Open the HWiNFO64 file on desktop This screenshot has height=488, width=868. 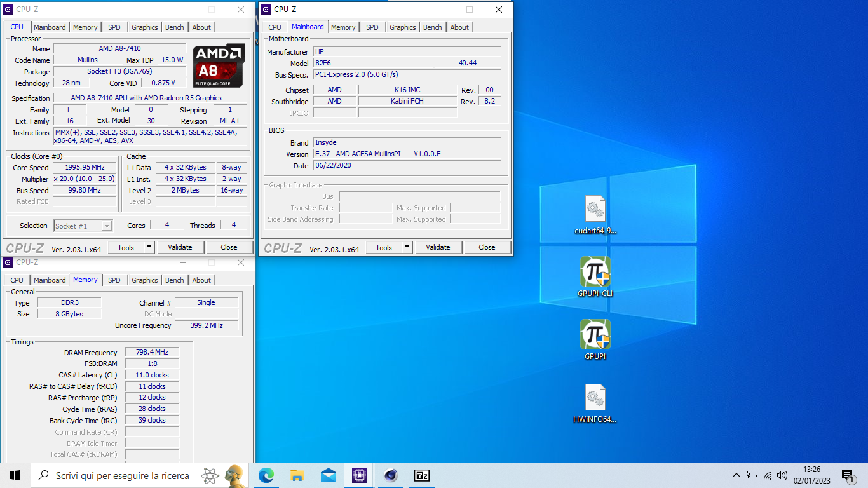click(x=595, y=403)
